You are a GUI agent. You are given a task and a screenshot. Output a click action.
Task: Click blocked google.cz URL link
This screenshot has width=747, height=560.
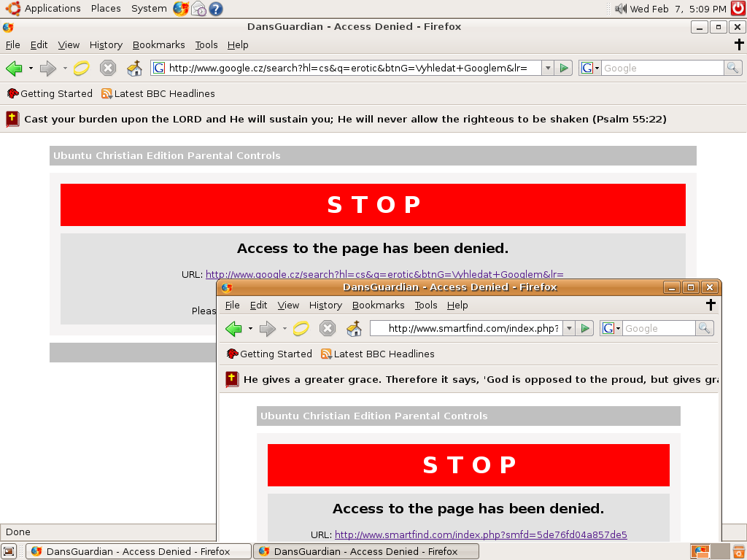[384, 274]
